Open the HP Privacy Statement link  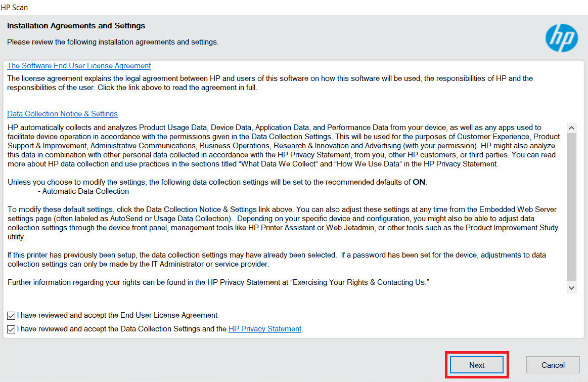click(x=265, y=329)
